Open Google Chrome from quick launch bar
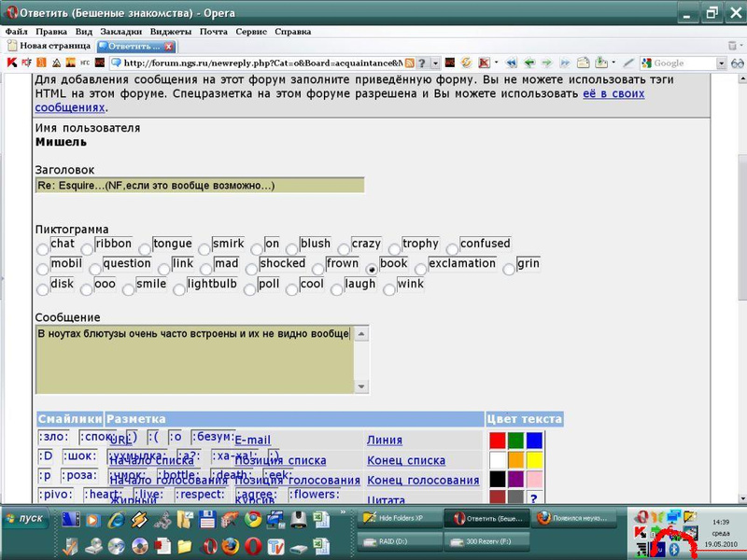This screenshot has height=560, width=747. pyautogui.click(x=253, y=520)
